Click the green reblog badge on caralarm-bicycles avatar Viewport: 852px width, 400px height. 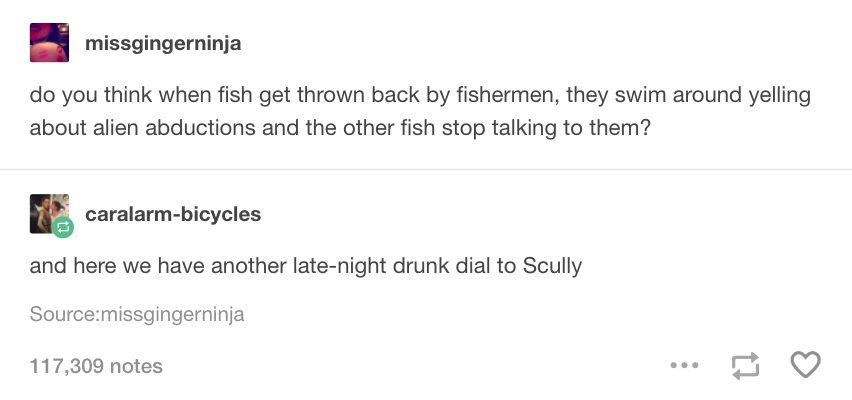click(62, 228)
